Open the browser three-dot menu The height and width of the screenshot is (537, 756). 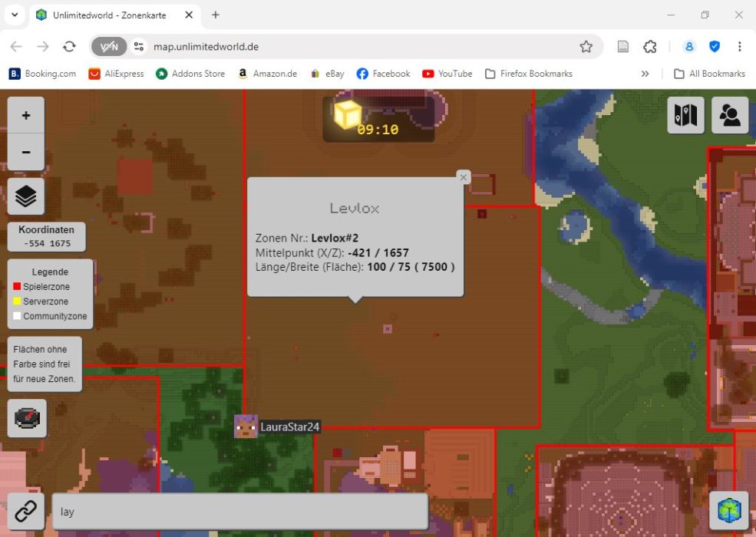pyautogui.click(x=740, y=47)
